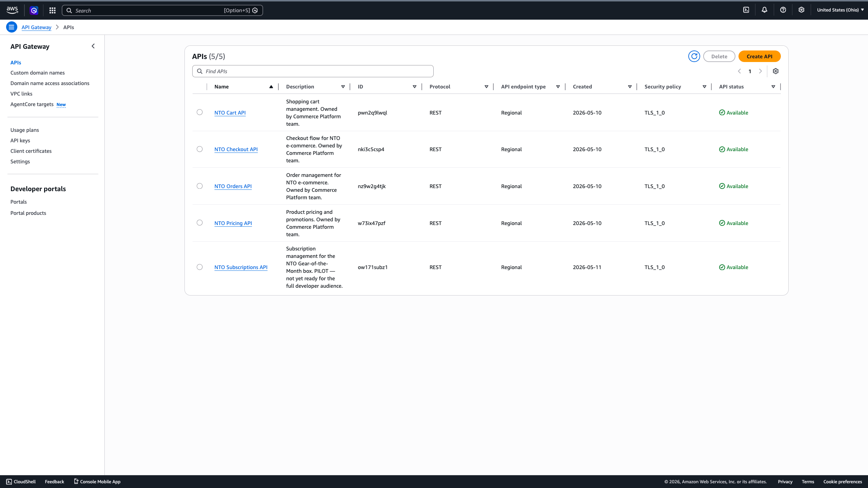Image resolution: width=868 pixels, height=488 pixels.
Task: Open the AWS home logo
Action: (12, 10)
